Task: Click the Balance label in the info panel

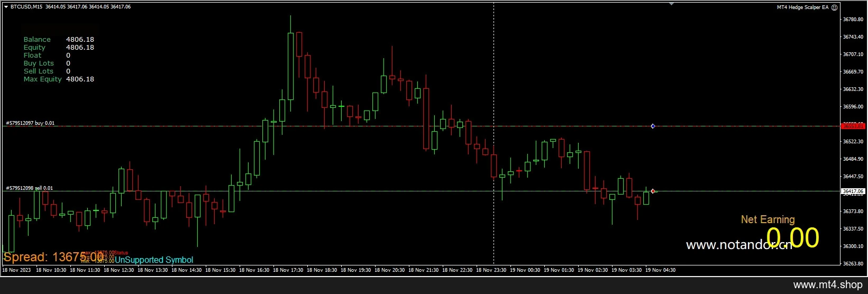Action: [x=37, y=40]
